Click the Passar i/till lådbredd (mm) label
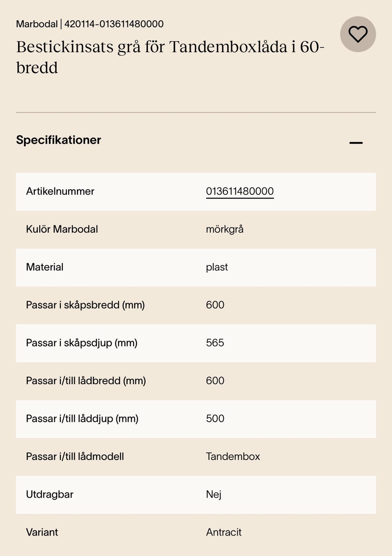Viewport: 392px width, 556px height. pyautogui.click(x=86, y=380)
